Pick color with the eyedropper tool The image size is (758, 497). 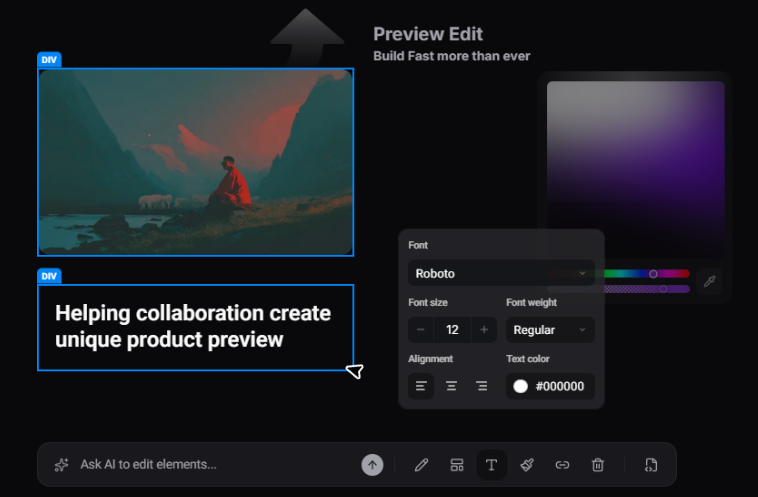pyautogui.click(x=709, y=281)
